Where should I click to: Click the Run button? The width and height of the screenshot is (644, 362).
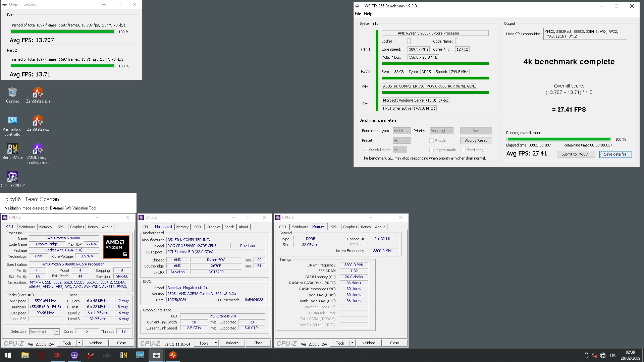pos(476,131)
